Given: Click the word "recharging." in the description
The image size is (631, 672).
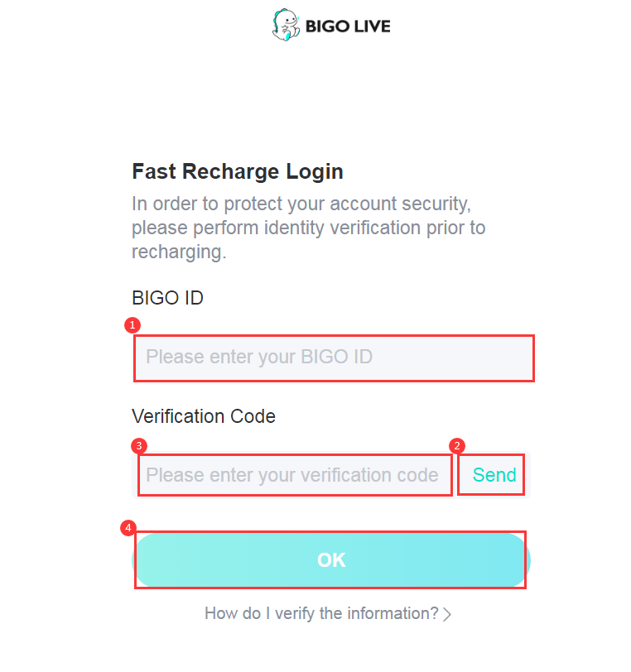Looking at the screenshot, I should (x=179, y=252).
